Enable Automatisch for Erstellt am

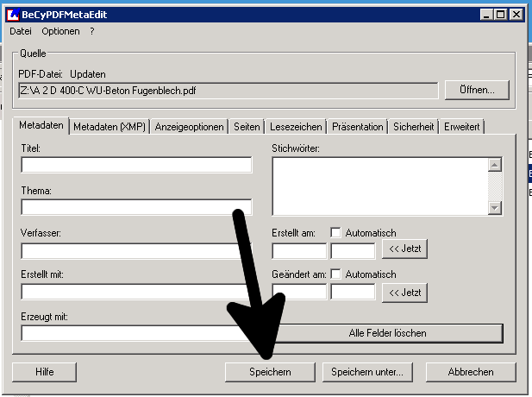pos(336,233)
